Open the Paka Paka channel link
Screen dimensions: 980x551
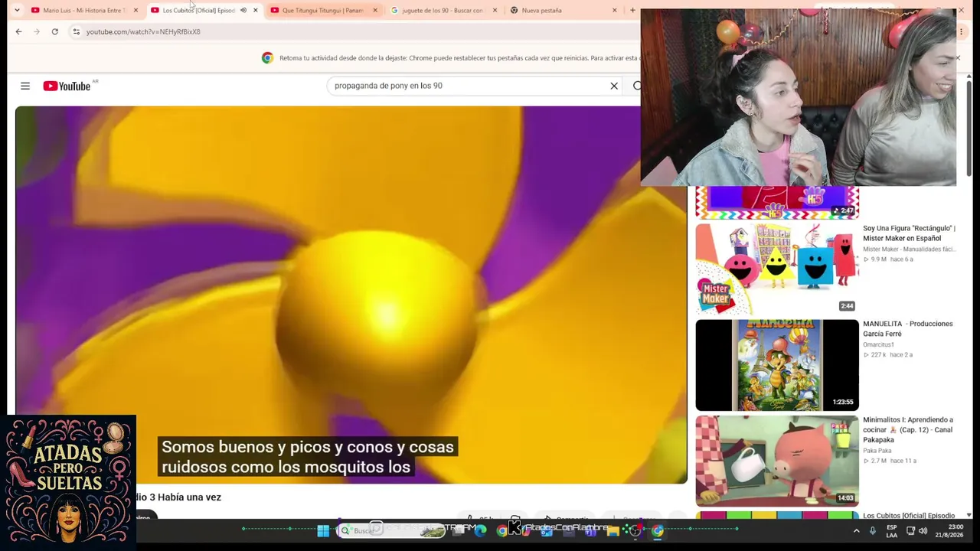coord(877,451)
